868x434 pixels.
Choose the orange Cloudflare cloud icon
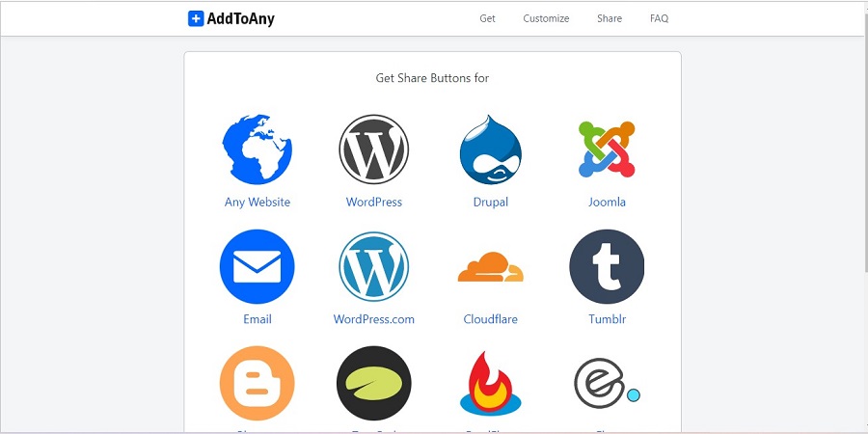pos(491,267)
